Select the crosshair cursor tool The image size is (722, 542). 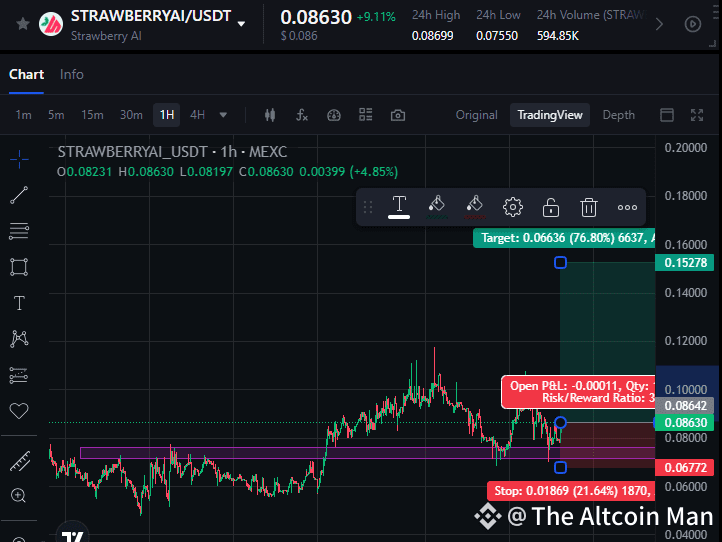point(19,159)
